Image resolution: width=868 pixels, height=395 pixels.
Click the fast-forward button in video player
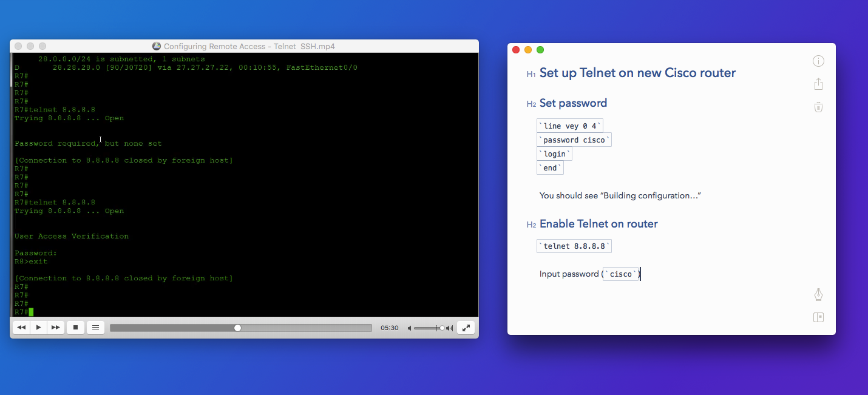(55, 328)
